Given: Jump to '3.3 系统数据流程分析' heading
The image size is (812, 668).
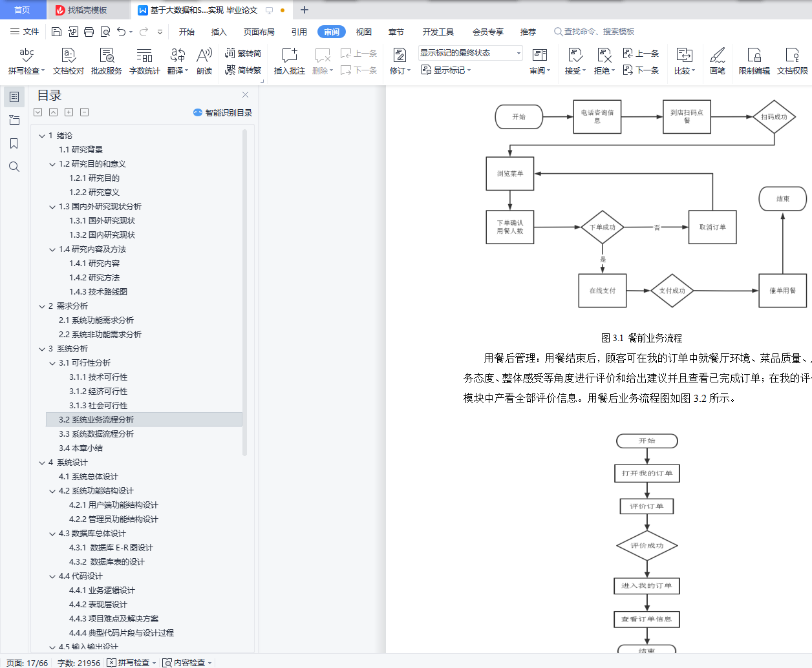Looking at the screenshot, I should click(96, 434).
